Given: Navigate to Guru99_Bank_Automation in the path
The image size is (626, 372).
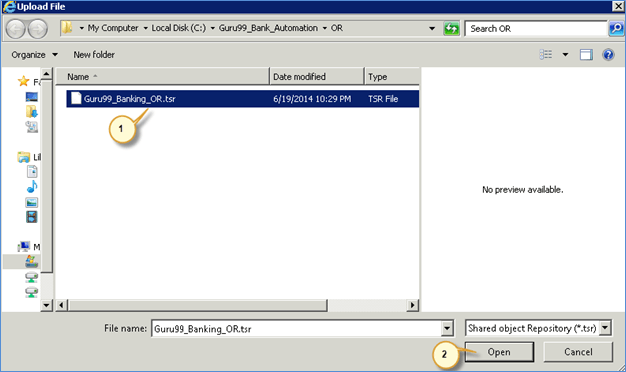Looking at the screenshot, I should point(268,28).
